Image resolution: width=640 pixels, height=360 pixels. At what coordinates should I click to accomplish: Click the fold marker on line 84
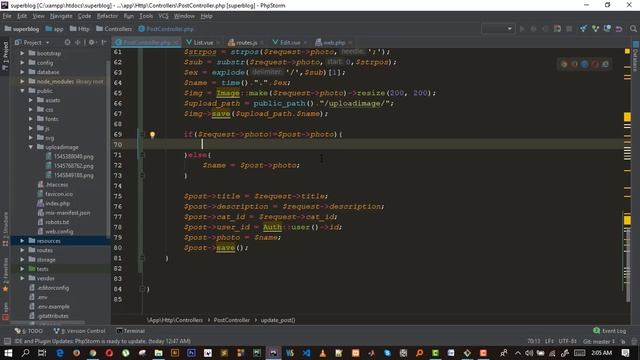coord(142,289)
